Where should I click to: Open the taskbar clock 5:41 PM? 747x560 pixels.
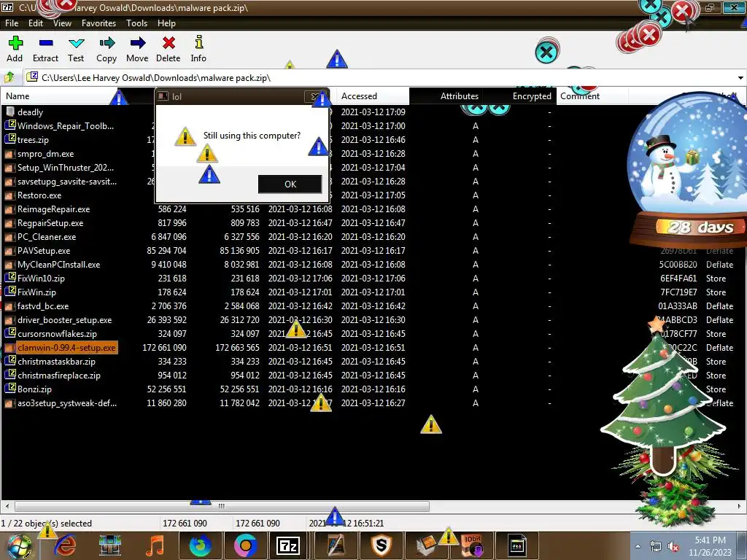tap(710, 546)
